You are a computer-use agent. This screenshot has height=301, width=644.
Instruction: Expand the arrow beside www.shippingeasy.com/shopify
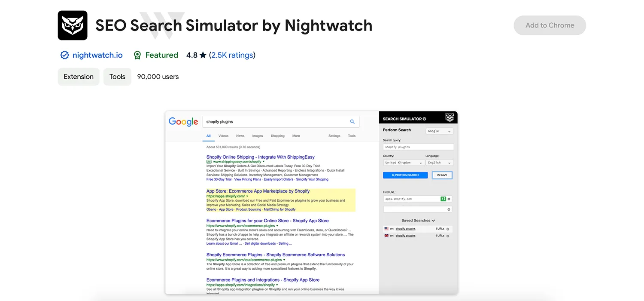[x=264, y=162]
